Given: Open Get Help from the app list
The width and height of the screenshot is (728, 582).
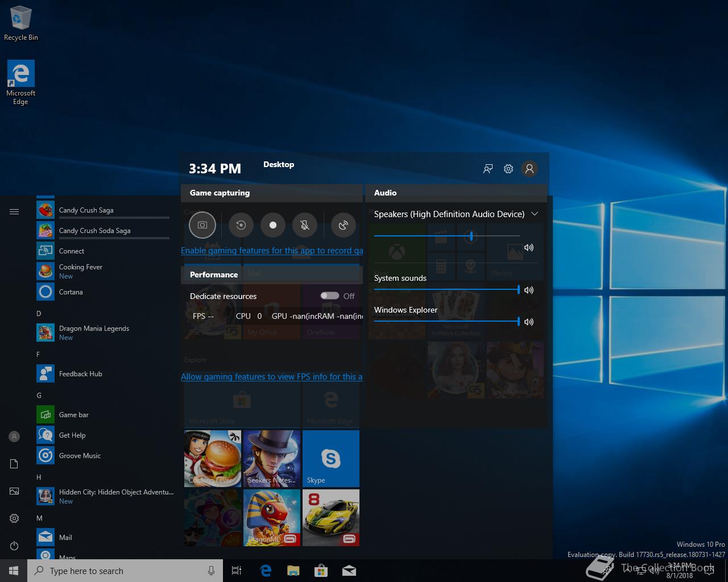Looking at the screenshot, I should 106,435.
